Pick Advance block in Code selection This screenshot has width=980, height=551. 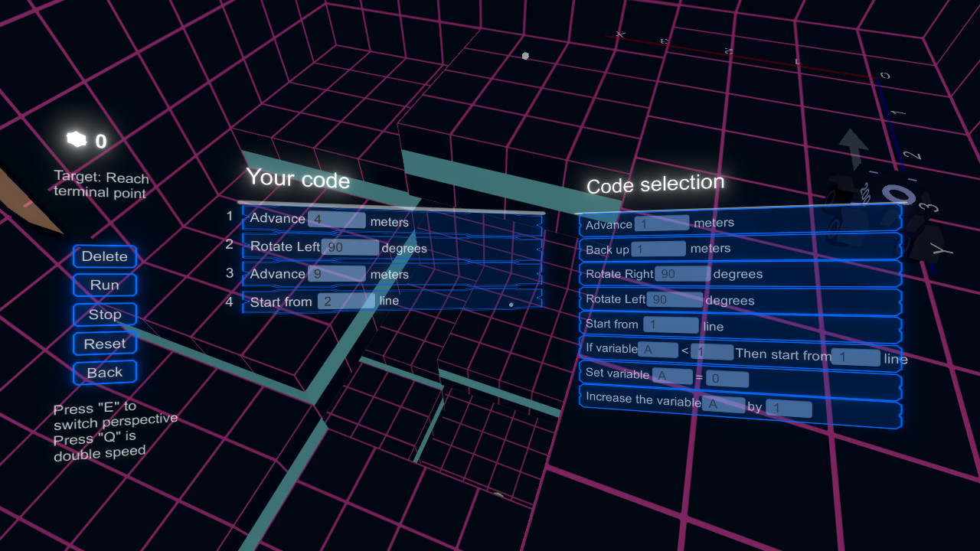click(x=740, y=223)
